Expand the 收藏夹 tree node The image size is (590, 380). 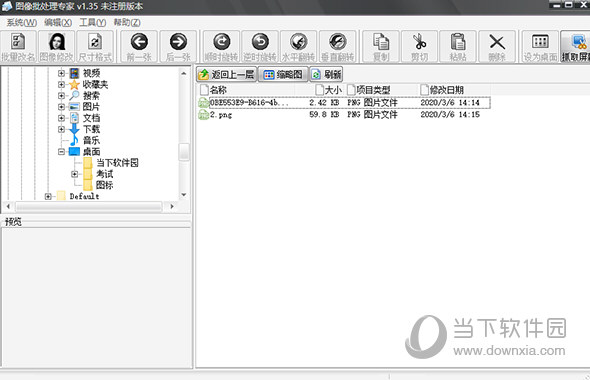[x=61, y=84]
